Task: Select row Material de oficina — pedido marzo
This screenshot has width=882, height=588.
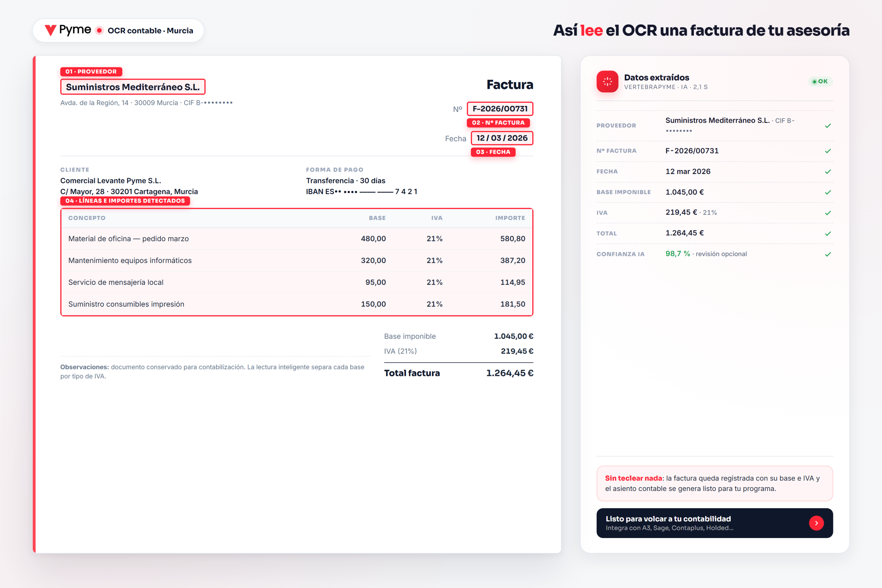Action: coord(297,239)
